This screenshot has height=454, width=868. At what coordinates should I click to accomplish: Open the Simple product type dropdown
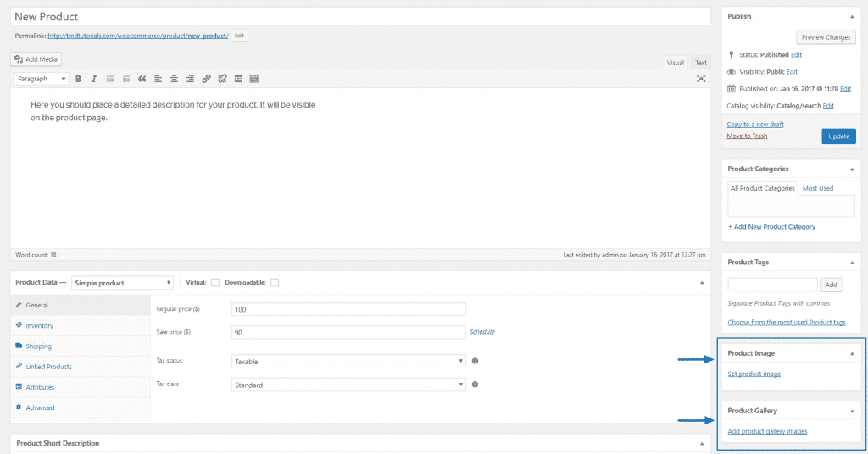[x=122, y=283]
